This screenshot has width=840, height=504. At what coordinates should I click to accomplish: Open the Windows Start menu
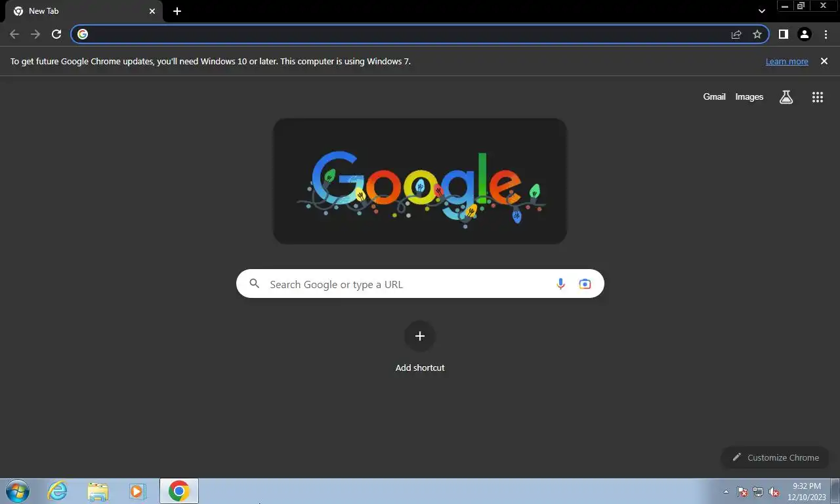click(x=17, y=491)
